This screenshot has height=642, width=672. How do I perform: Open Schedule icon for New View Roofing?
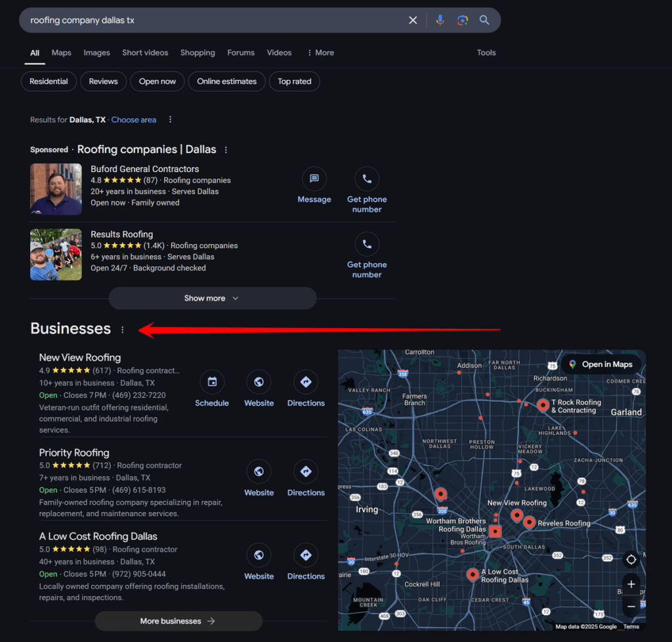[x=212, y=381]
